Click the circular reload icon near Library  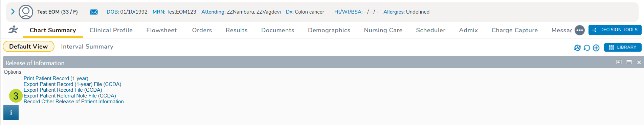(x=587, y=48)
